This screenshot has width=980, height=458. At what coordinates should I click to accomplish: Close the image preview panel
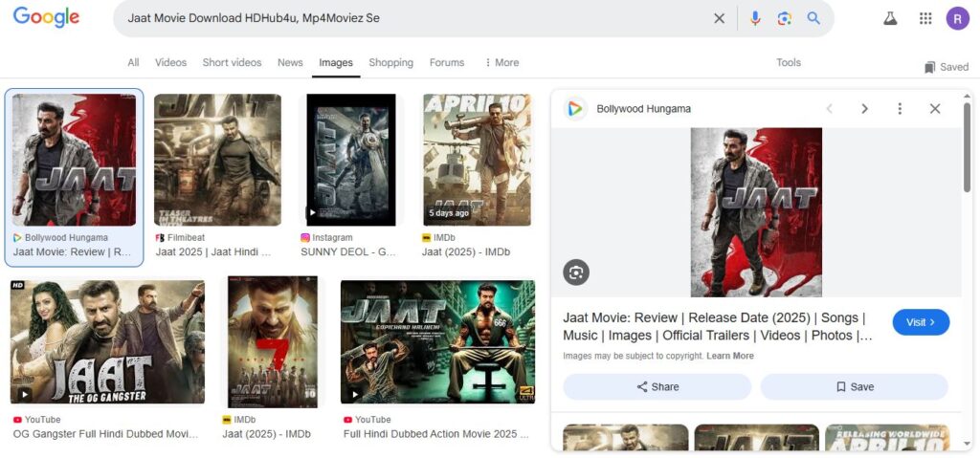click(x=935, y=109)
